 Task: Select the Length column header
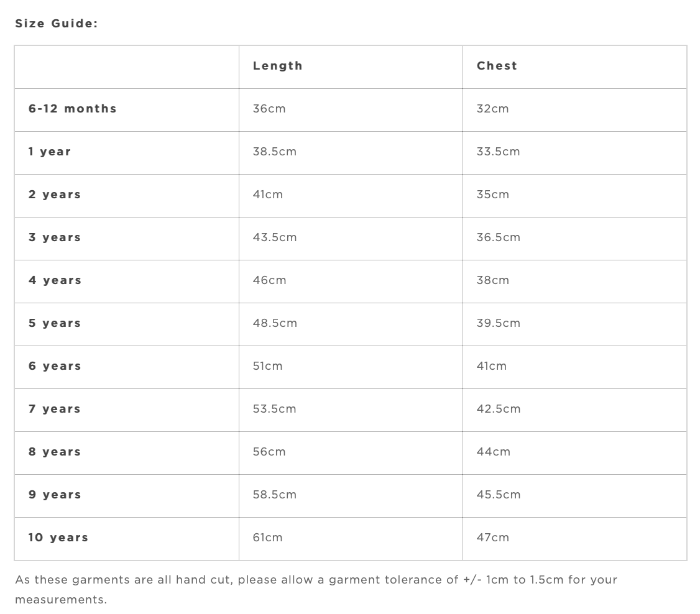pos(277,66)
